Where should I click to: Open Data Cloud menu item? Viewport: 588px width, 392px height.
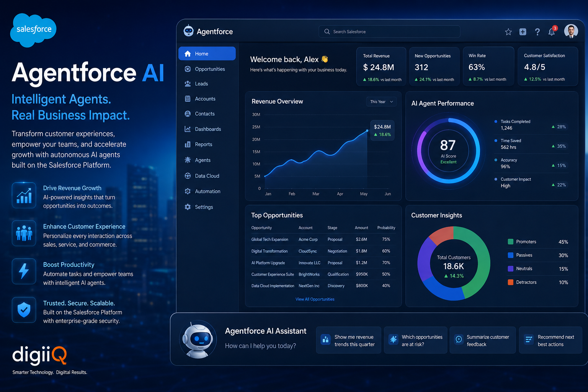click(x=207, y=176)
